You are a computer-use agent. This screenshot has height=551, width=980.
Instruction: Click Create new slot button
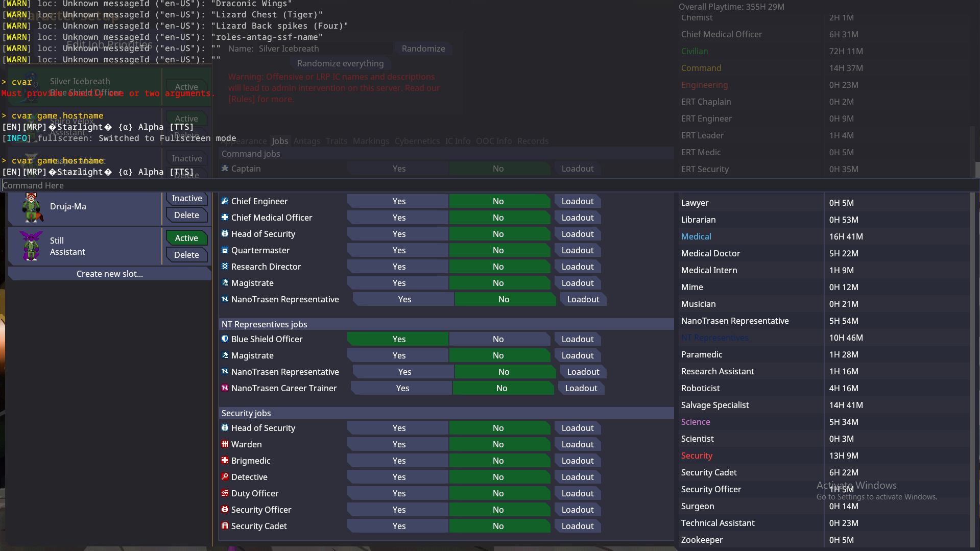coord(109,274)
